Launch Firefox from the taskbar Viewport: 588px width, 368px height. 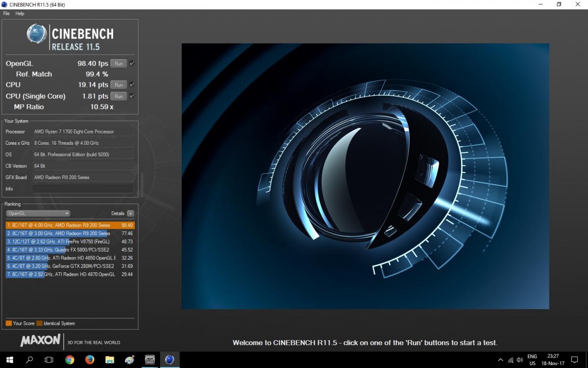point(90,360)
